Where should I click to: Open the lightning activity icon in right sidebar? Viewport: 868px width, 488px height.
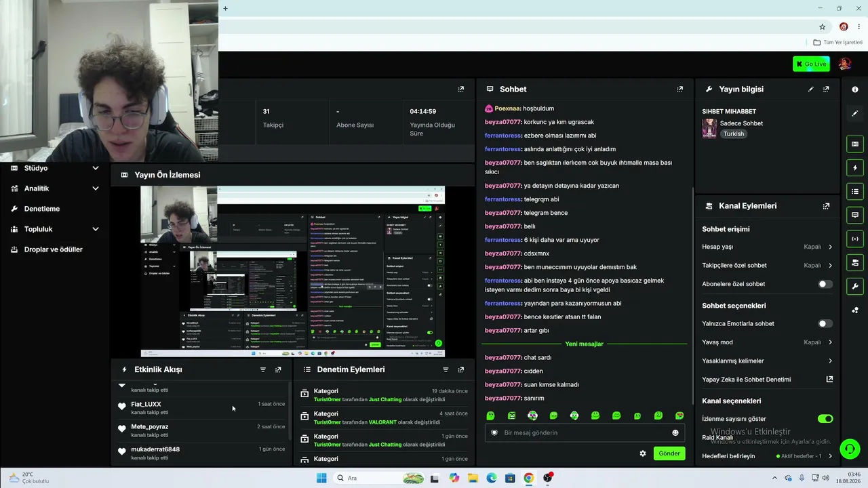[x=854, y=167]
